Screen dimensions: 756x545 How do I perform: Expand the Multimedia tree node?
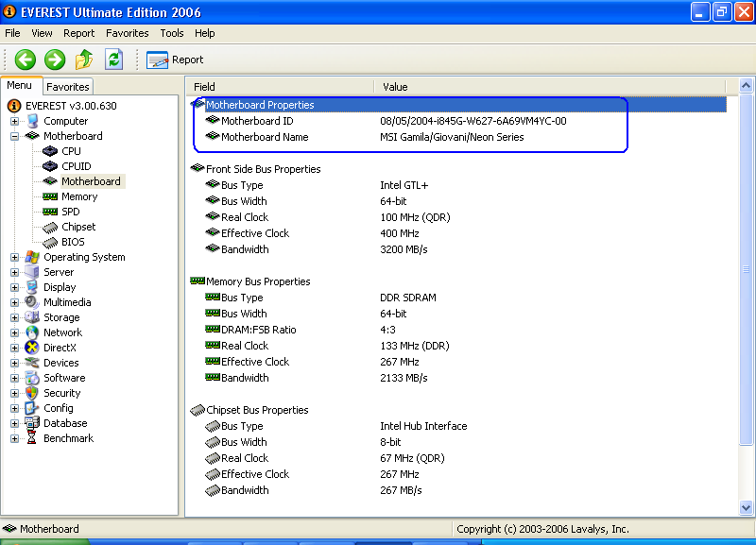[14, 303]
